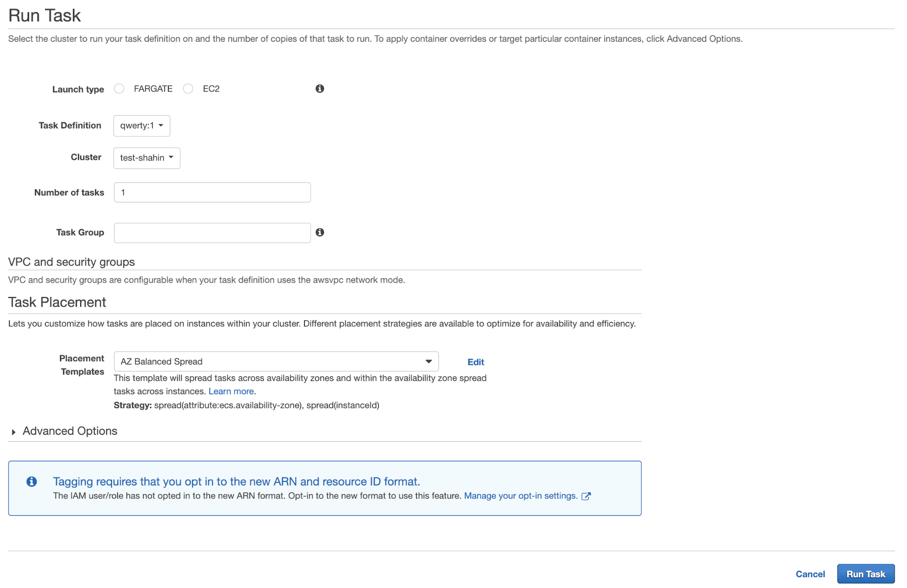
Task: Open the Placement Templates AZ Balanced Spread dropdown
Action: [275, 361]
